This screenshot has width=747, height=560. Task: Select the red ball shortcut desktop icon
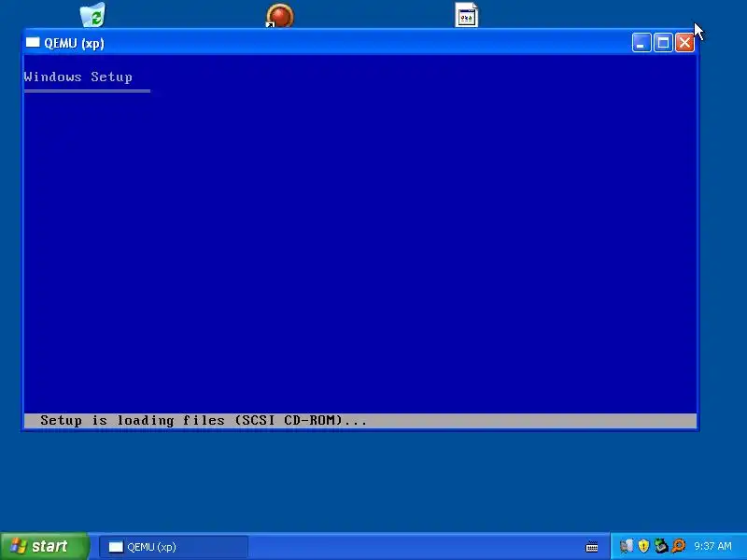pyautogui.click(x=279, y=15)
